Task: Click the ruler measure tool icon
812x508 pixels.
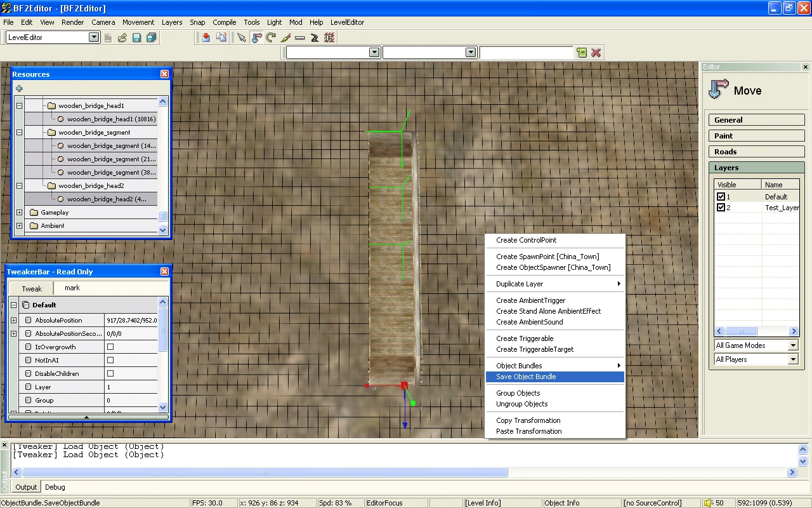Action: tap(300, 37)
